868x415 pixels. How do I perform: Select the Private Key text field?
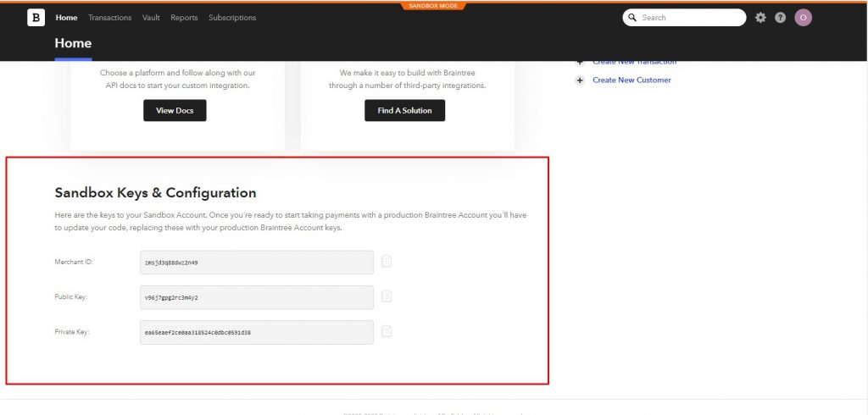[x=257, y=333]
